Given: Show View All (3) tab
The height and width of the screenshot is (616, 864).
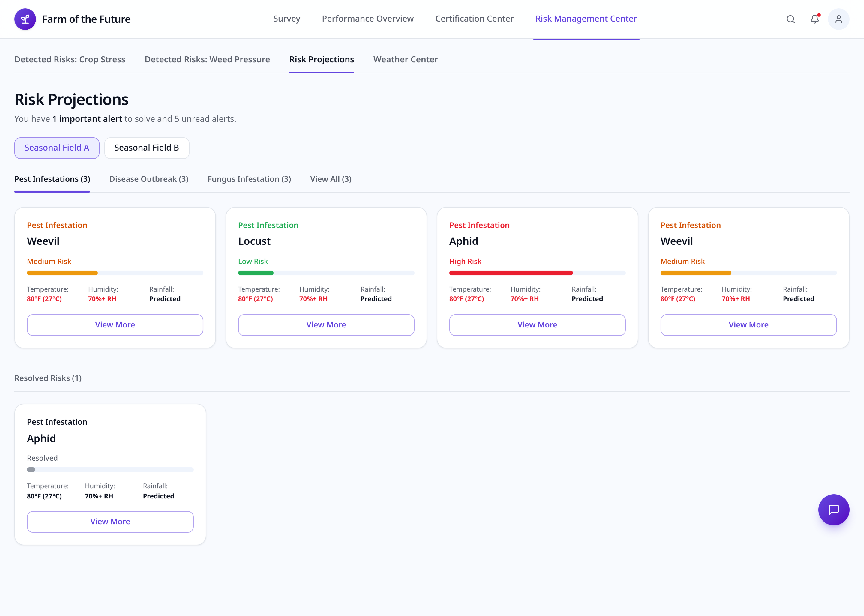Looking at the screenshot, I should tap(331, 179).
